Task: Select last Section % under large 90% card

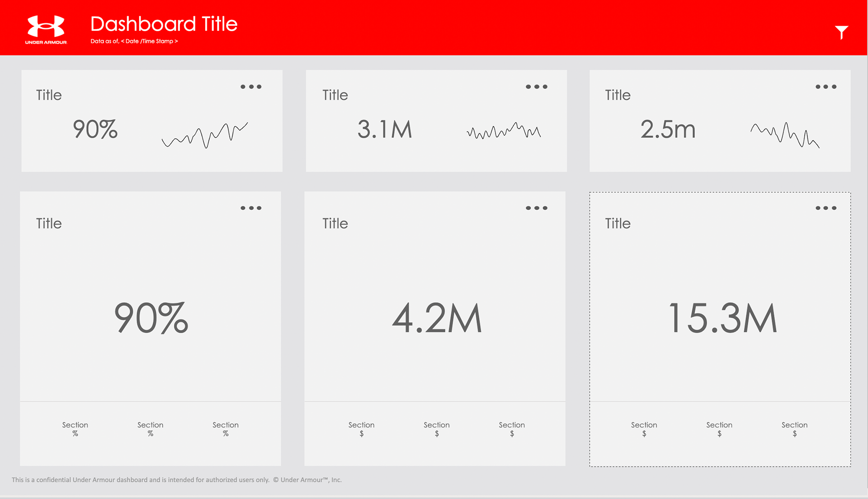Action: [226, 428]
